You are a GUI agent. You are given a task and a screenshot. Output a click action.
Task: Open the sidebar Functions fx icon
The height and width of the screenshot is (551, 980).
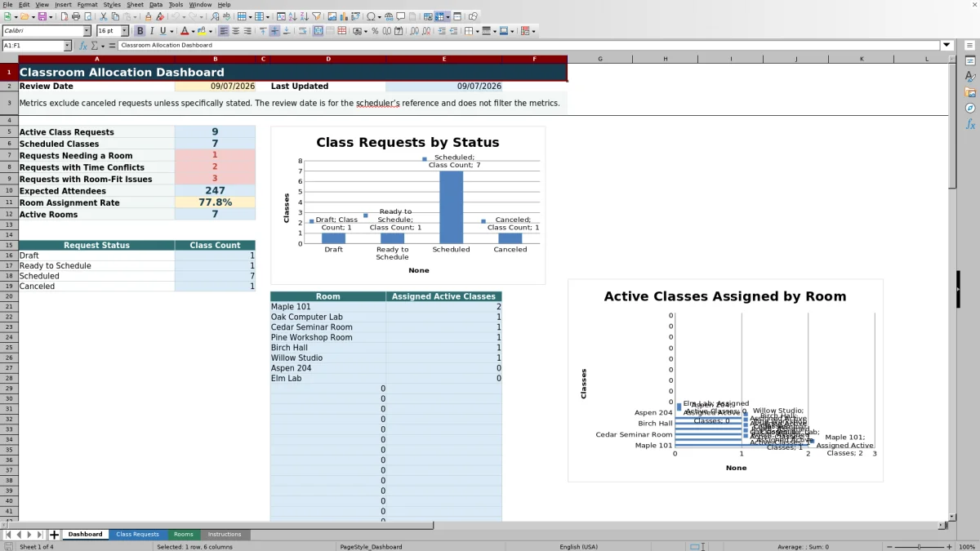[970, 124]
